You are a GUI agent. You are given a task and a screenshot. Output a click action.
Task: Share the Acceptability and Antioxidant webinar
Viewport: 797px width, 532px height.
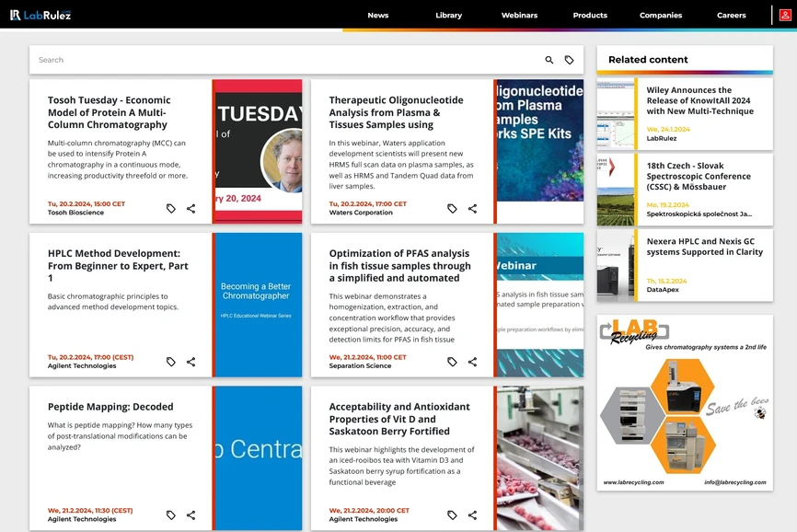pyautogui.click(x=472, y=515)
